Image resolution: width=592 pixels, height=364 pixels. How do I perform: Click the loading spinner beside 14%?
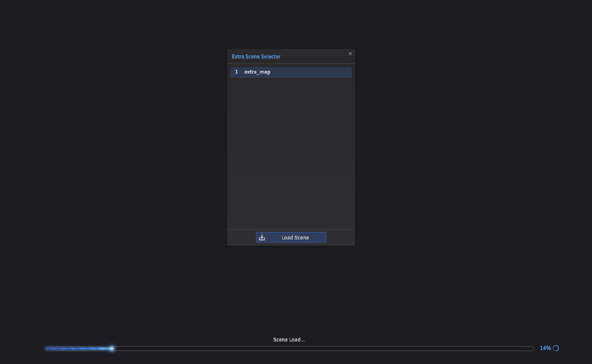point(556,348)
